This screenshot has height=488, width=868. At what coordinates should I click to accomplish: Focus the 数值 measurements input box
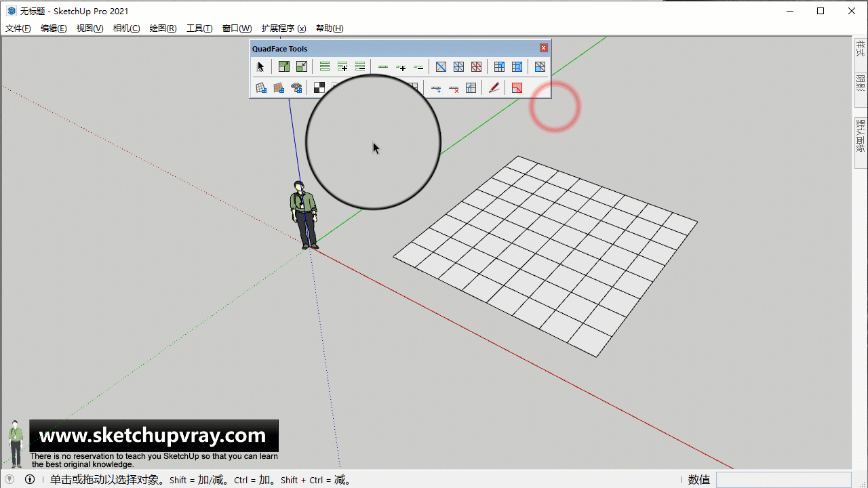tap(783, 479)
